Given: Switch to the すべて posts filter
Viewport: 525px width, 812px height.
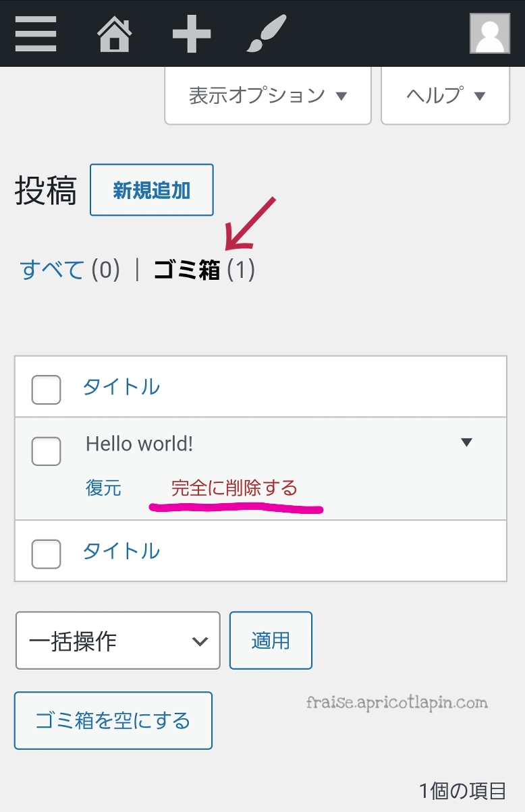Looking at the screenshot, I should point(53,270).
